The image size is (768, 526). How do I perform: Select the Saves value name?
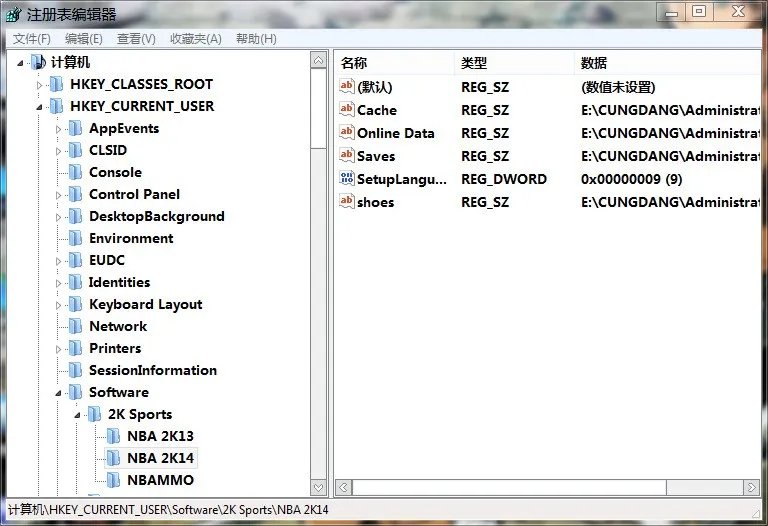pyautogui.click(x=376, y=156)
